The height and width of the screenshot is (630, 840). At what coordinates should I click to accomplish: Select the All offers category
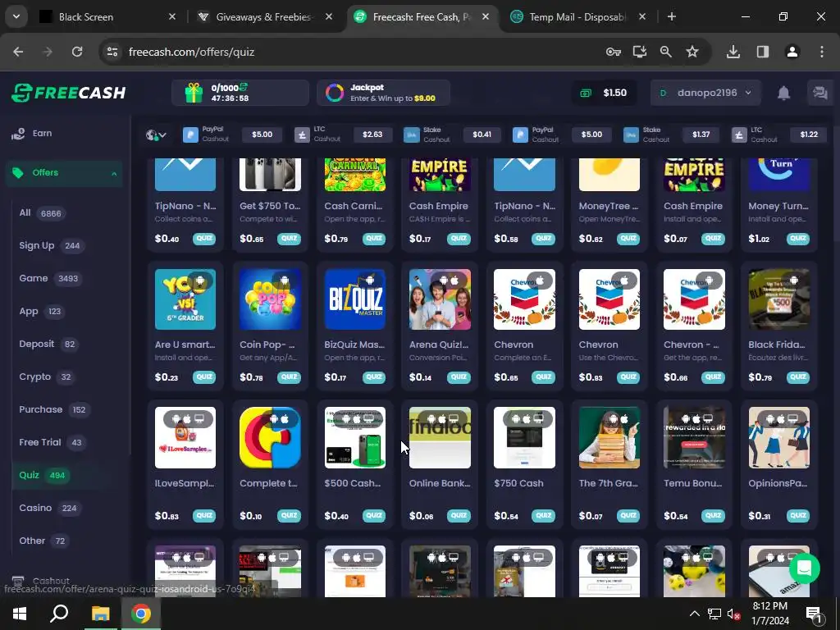42,213
